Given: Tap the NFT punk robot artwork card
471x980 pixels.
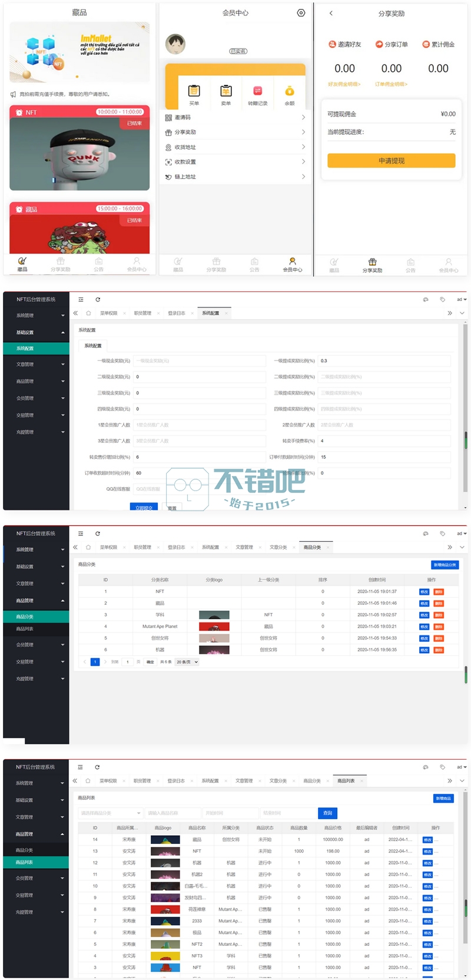Looking at the screenshot, I should [x=79, y=153].
